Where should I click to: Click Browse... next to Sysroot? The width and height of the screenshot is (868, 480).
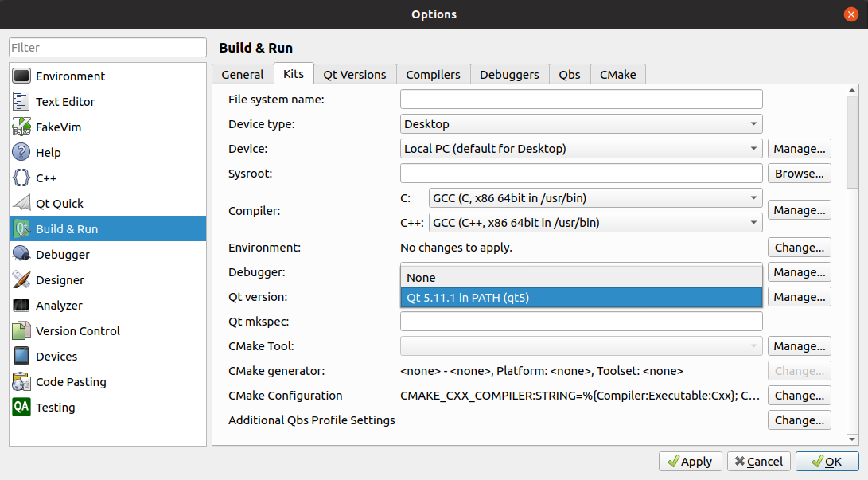[799, 174]
